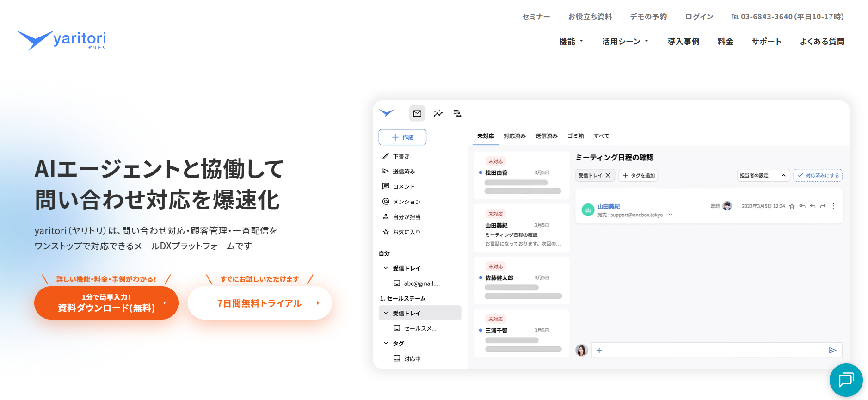Switch to the 対応済み tab

[515, 136]
